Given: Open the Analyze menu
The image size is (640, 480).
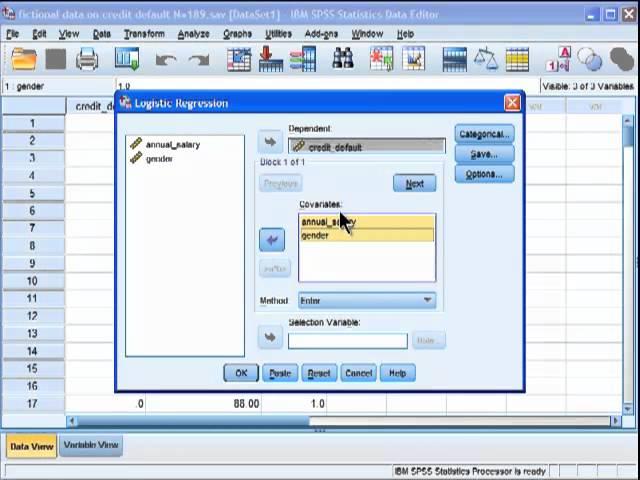Looking at the screenshot, I should (193, 34).
